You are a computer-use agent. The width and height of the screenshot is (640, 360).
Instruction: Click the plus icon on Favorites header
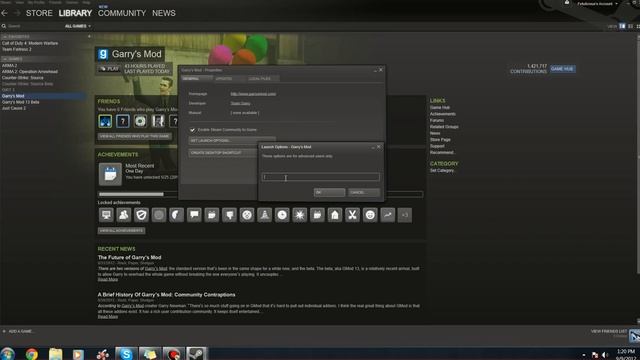(x=89, y=37)
